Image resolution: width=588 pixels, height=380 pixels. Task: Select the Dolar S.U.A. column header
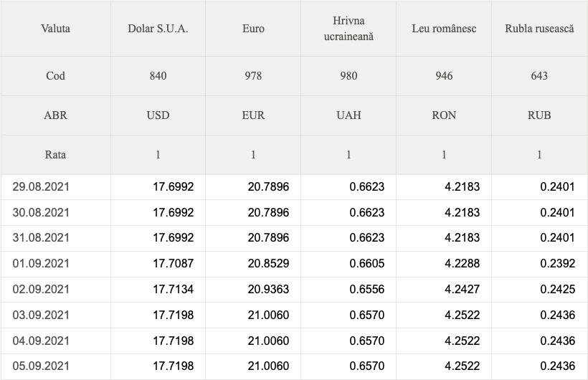[x=158, y=29]
